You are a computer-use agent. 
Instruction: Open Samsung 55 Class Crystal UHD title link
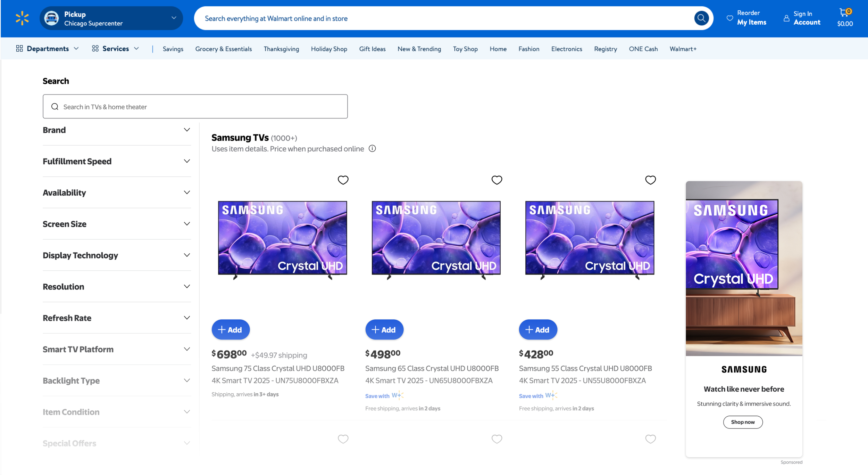coord(585,374)
